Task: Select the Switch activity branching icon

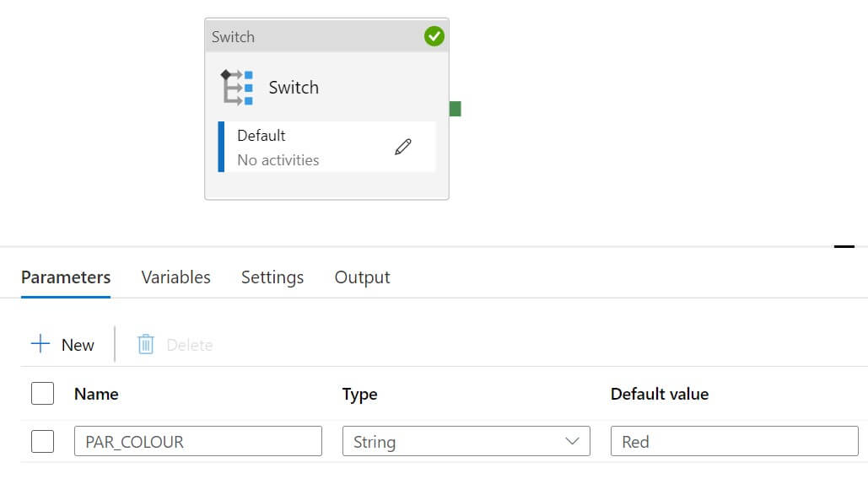Action: coord(237,88)
